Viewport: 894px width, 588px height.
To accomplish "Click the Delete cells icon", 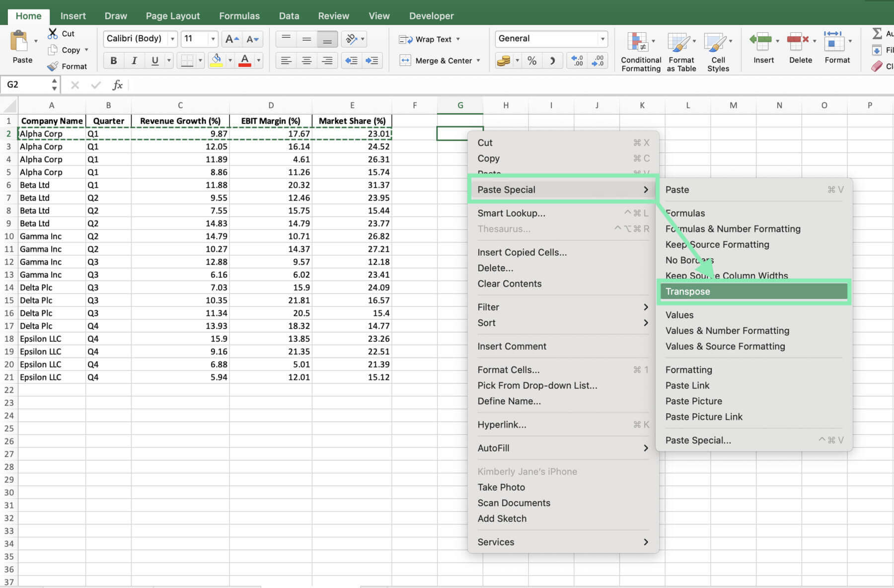I will click(798, 41).
